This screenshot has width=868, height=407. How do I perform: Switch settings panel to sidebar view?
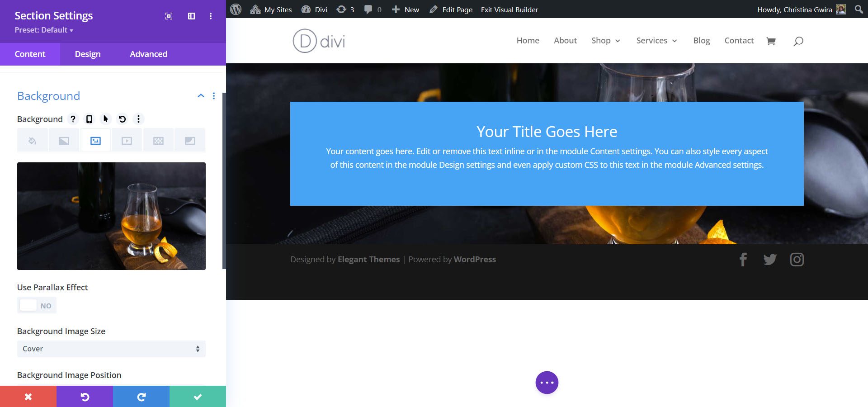(x=191, y=16)
